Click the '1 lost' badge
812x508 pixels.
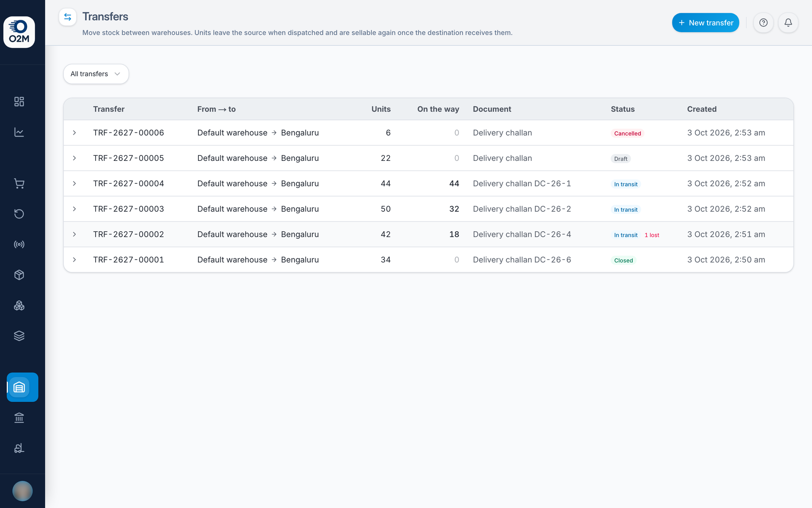click(652, 235)
